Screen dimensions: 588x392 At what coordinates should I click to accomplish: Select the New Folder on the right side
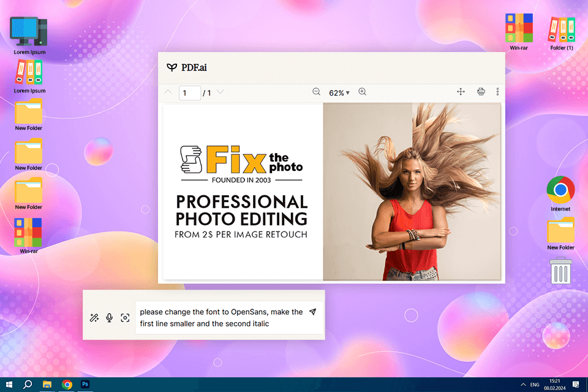click(560, 233)
